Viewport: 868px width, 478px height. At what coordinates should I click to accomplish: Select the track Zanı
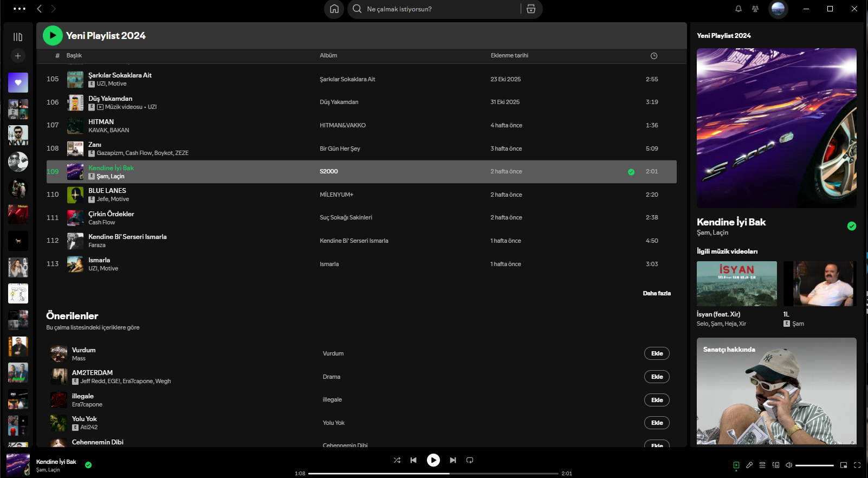tap(95, 145)
